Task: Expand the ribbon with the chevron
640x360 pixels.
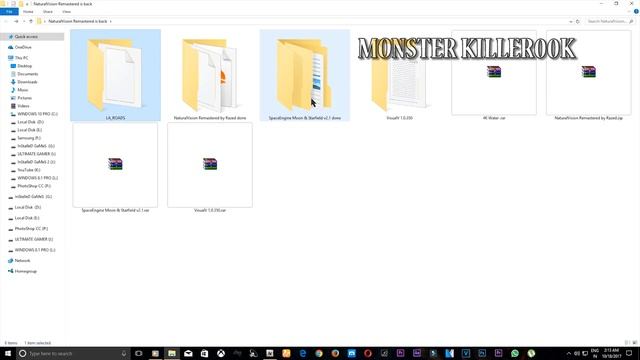Action: [x=629, y=11]
